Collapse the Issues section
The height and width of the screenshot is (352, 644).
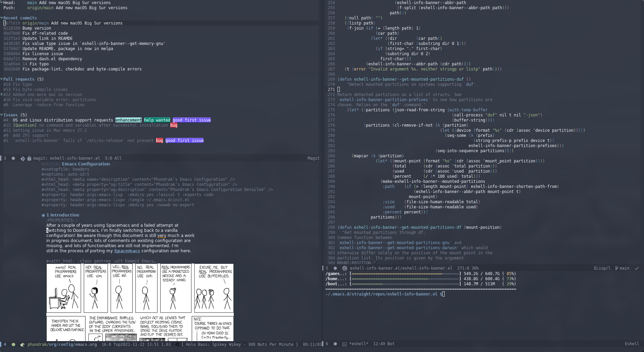2,115
